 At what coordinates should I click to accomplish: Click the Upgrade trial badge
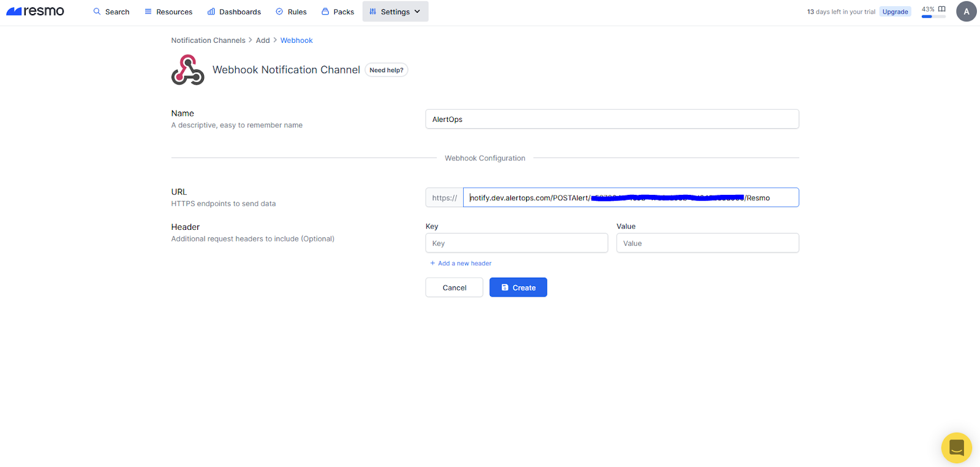tap(895, 12)
